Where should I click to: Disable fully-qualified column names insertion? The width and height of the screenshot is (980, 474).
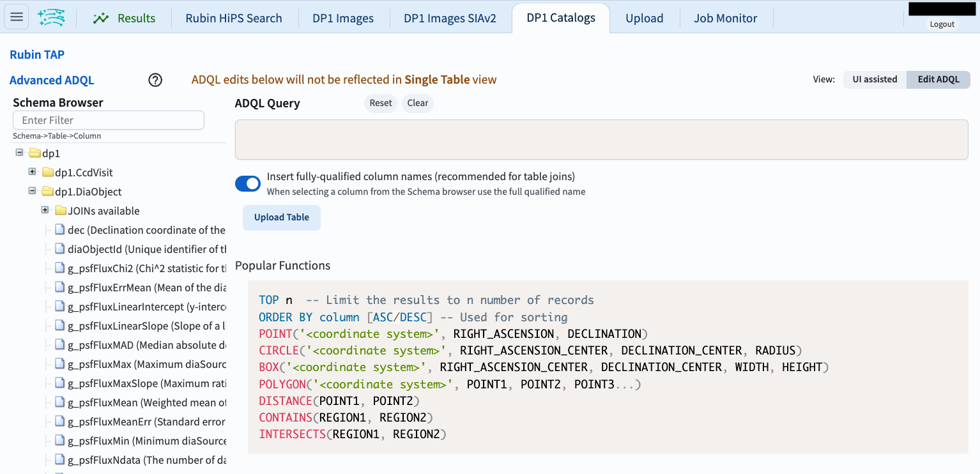point(248,183)
